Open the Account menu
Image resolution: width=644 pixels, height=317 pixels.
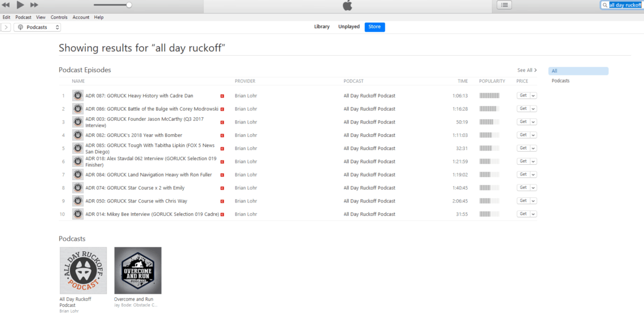click(x=81, y=17)
